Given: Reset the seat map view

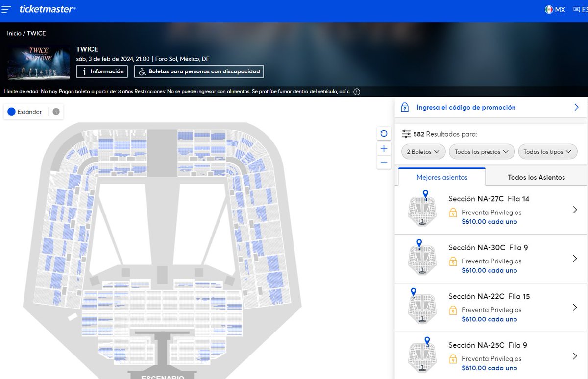Looking at the screenshot, I should tap(384, 133).
